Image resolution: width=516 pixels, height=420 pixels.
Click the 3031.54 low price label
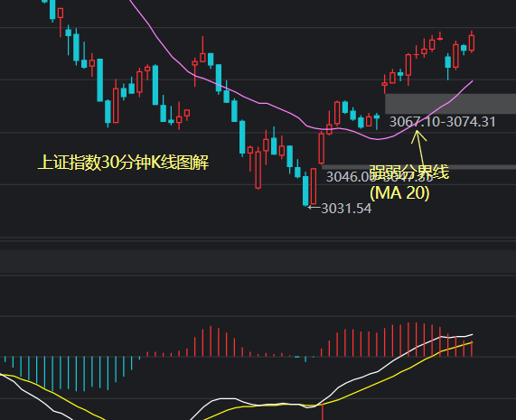coord(346,209)
